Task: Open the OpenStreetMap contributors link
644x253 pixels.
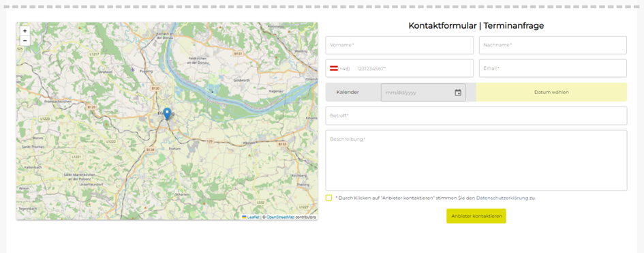Action: tap(280, 217)
